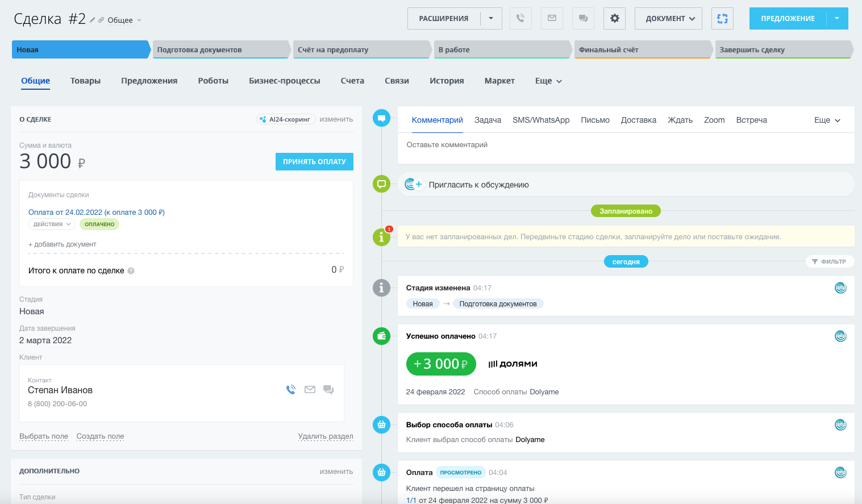The image size is (862, 504).
Task: Set deal stage to Завершить сделку
Action: click(783, 49)
